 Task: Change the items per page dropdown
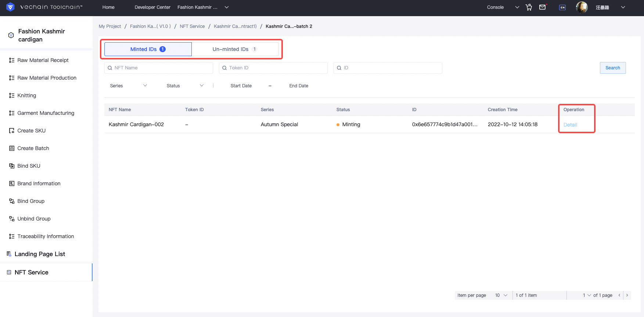[x=501, y=295]
